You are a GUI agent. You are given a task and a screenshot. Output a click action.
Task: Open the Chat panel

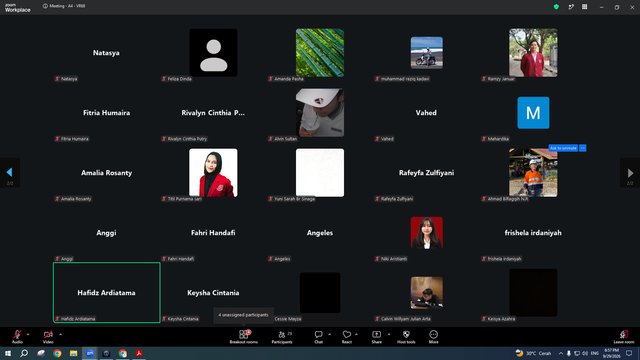tap(318, 337)
